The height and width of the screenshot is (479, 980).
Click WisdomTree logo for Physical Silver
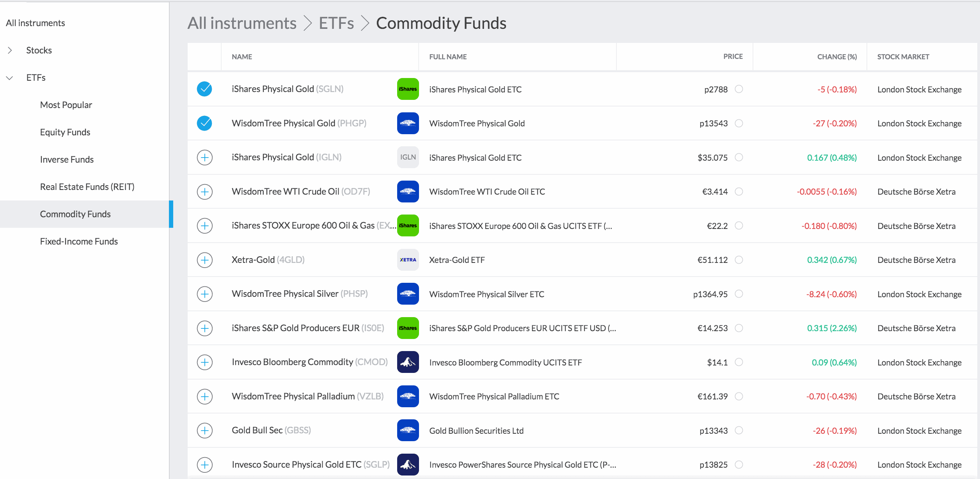[408, 294]
